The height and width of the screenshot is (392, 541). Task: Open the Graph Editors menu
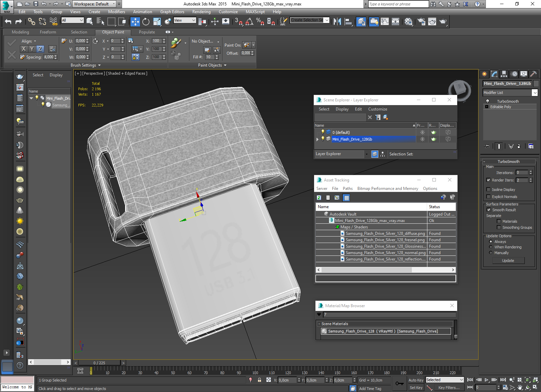point(172,12)
